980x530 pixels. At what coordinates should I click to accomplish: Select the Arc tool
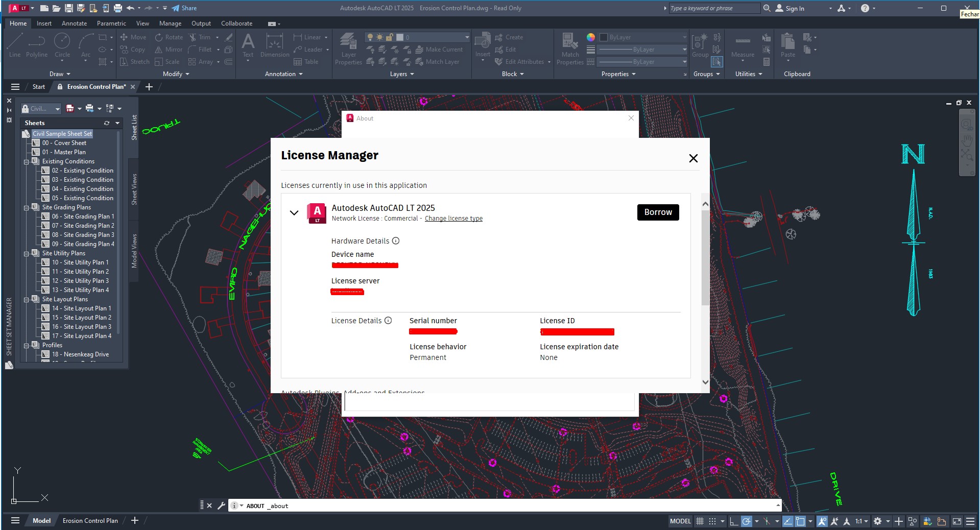click(x=86, y=45)
